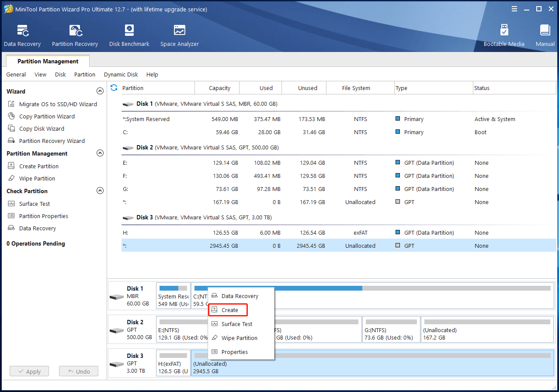559x392 pixels.
Task: Choose Create from the context menu
Action: click(229, 310)
